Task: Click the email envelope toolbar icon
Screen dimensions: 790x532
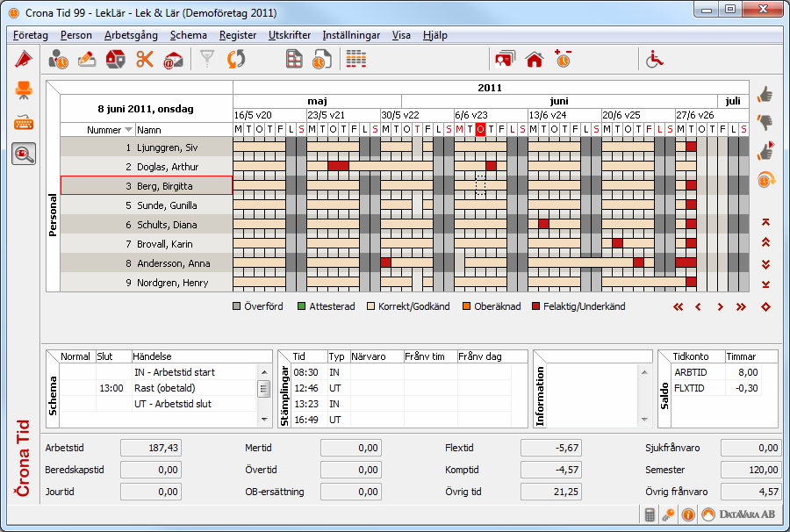Action: [x=173, y=60]
